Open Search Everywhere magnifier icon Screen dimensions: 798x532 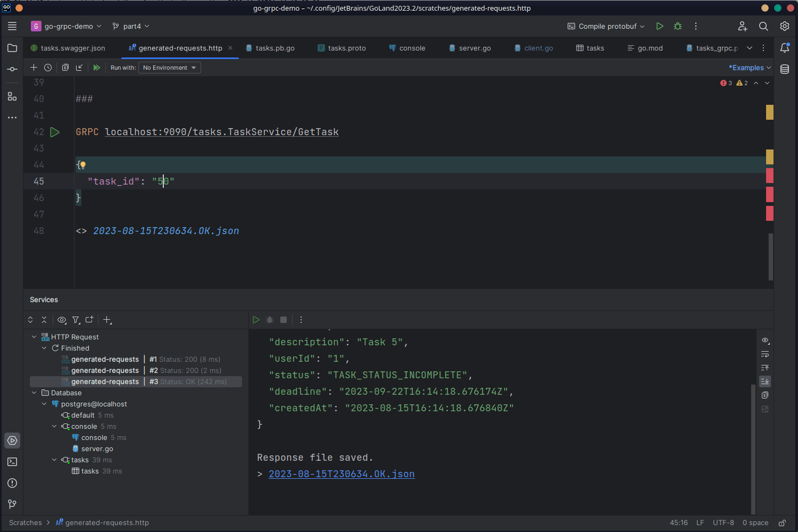coord(763,26)
